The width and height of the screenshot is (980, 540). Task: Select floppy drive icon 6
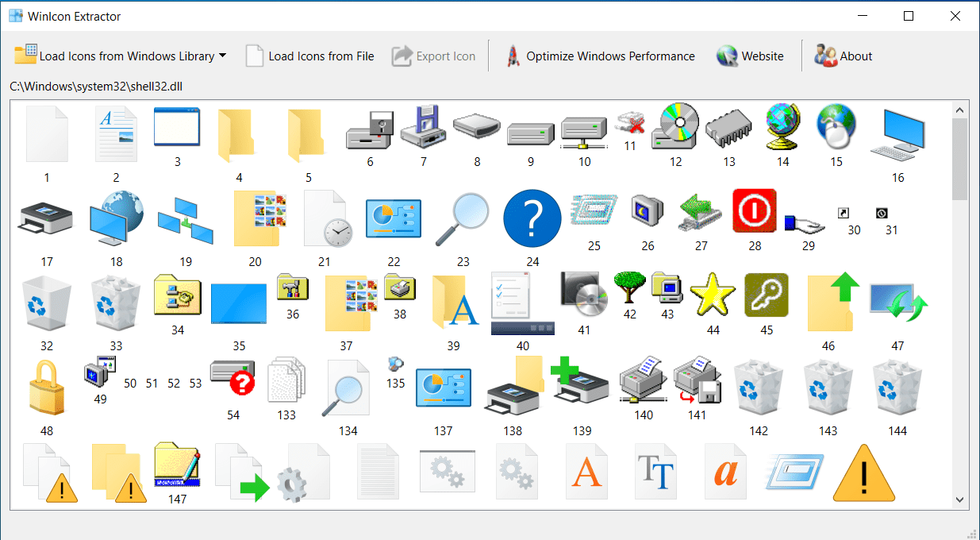(x=371, y=130)
